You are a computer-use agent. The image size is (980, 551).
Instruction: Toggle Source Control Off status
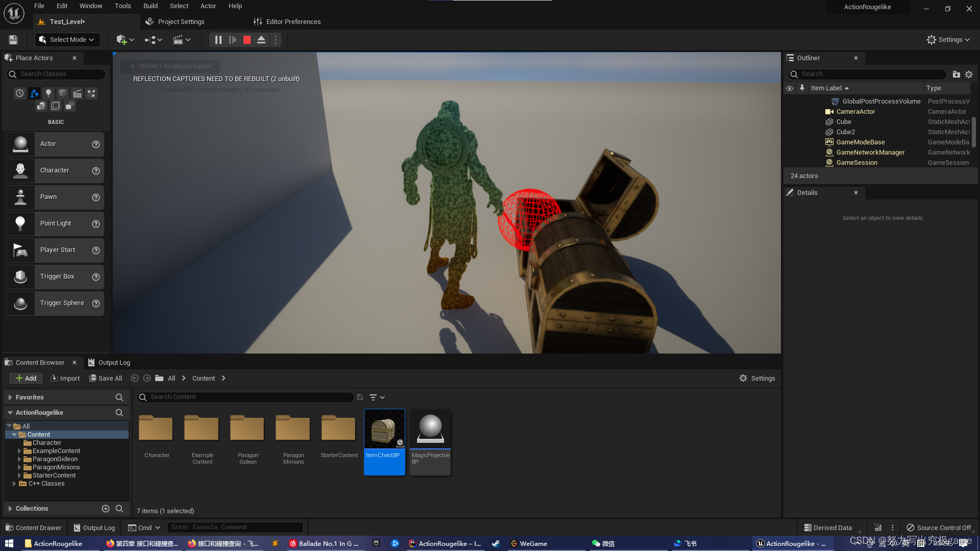[x=939, y=528]
